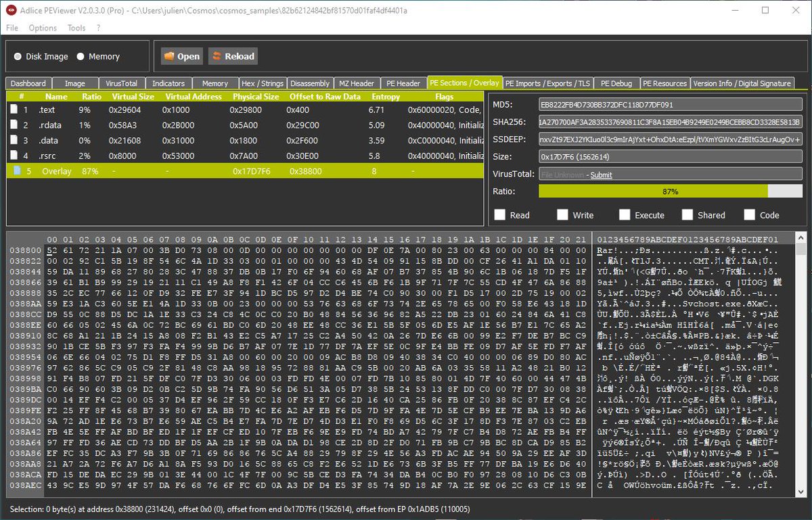Click the Reload button
This screenshot has width=812, height=520.
[233, 56]
